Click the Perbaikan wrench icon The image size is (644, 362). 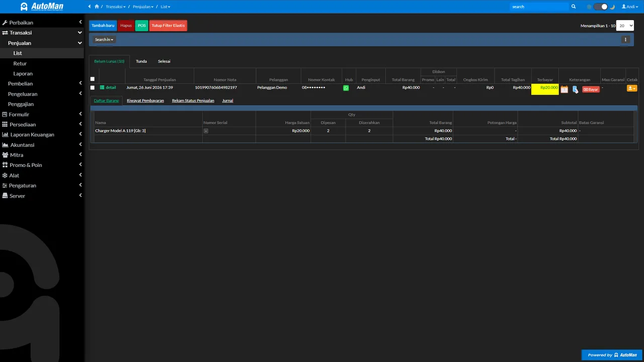pyautogui.click(x=5, y=23)
